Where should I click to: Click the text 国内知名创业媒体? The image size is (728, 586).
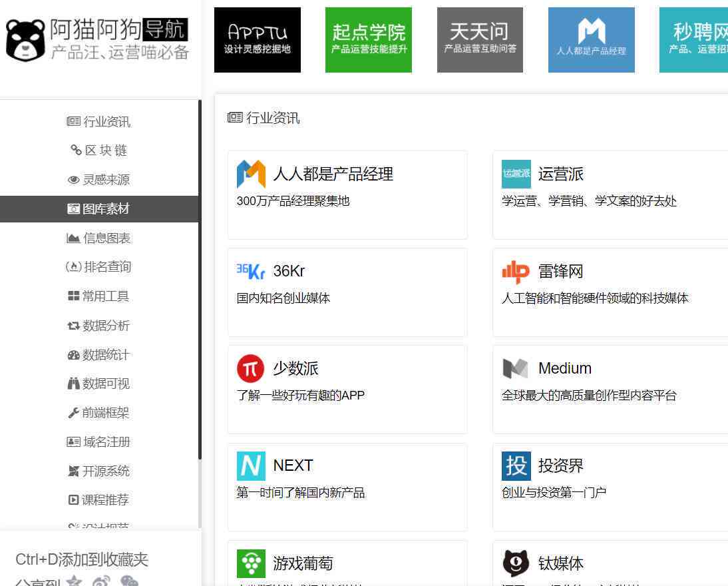(283, 298)
